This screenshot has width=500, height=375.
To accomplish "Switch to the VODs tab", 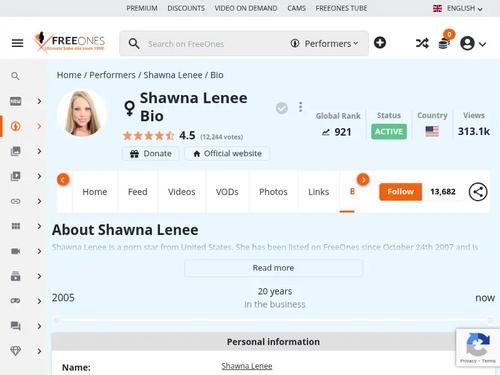I will 227,192.
